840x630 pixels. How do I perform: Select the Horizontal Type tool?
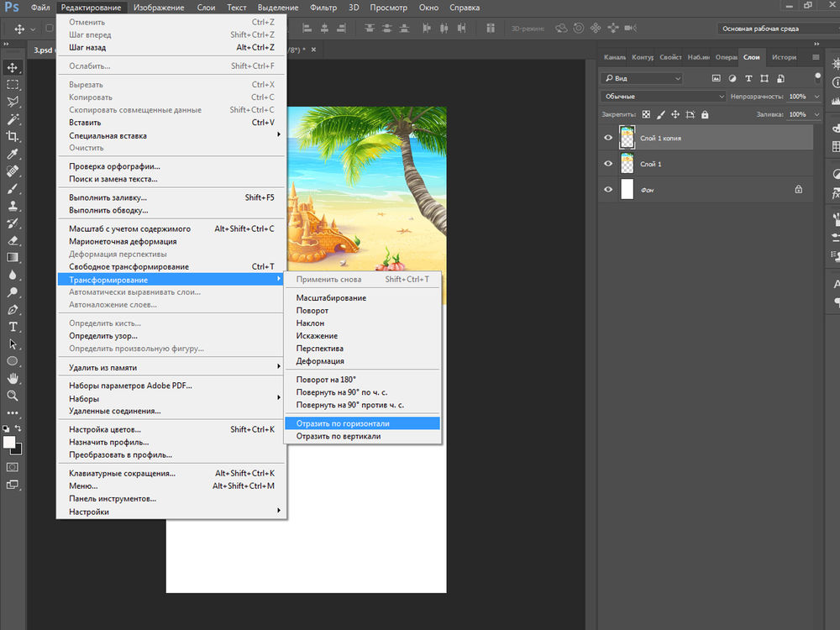13,327
